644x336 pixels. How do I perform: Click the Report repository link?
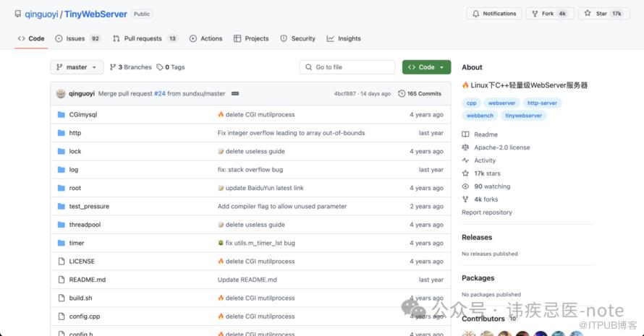point(487,212)
